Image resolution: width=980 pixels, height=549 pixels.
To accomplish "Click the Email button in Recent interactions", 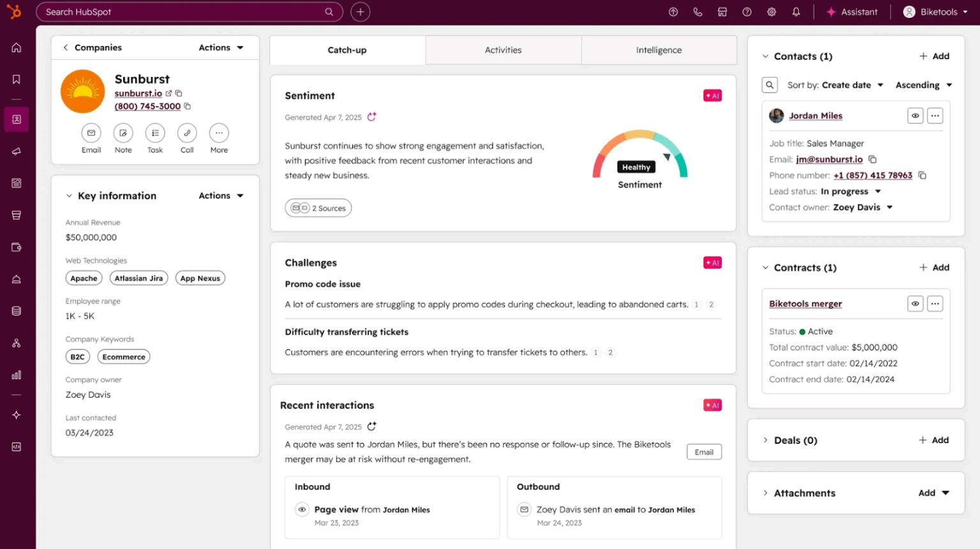I will coord(704,452).
